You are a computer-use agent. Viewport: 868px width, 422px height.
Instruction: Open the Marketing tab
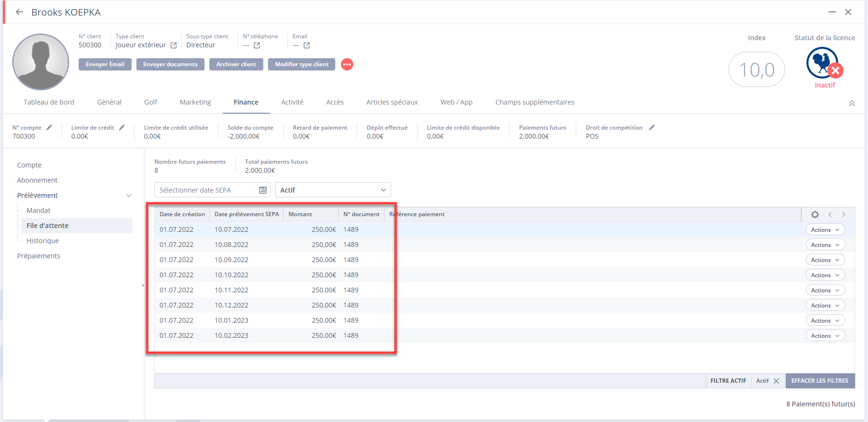tap(195, 102)
